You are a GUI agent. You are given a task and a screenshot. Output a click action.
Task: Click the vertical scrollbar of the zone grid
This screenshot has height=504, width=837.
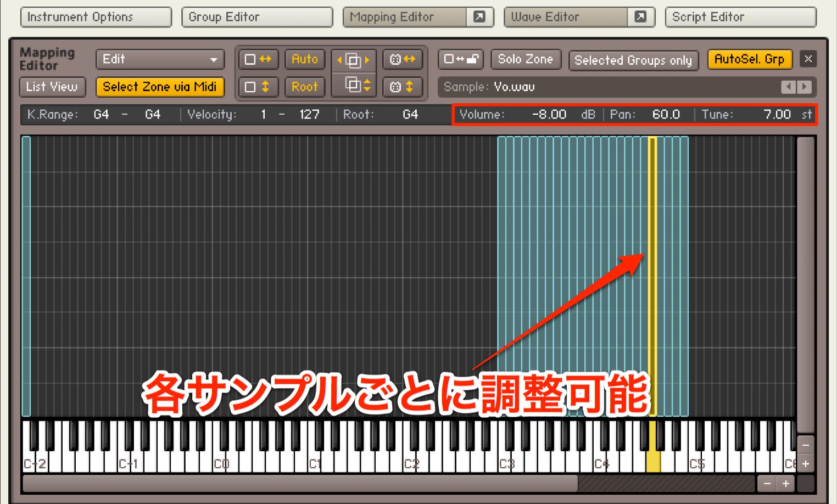[x=806, y=284]
